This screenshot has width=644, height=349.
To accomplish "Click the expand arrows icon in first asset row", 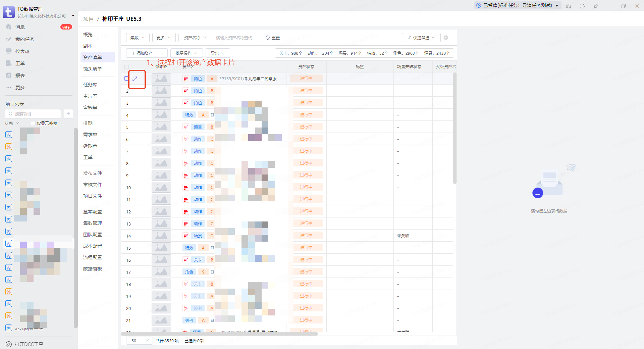I will point(135,79).
